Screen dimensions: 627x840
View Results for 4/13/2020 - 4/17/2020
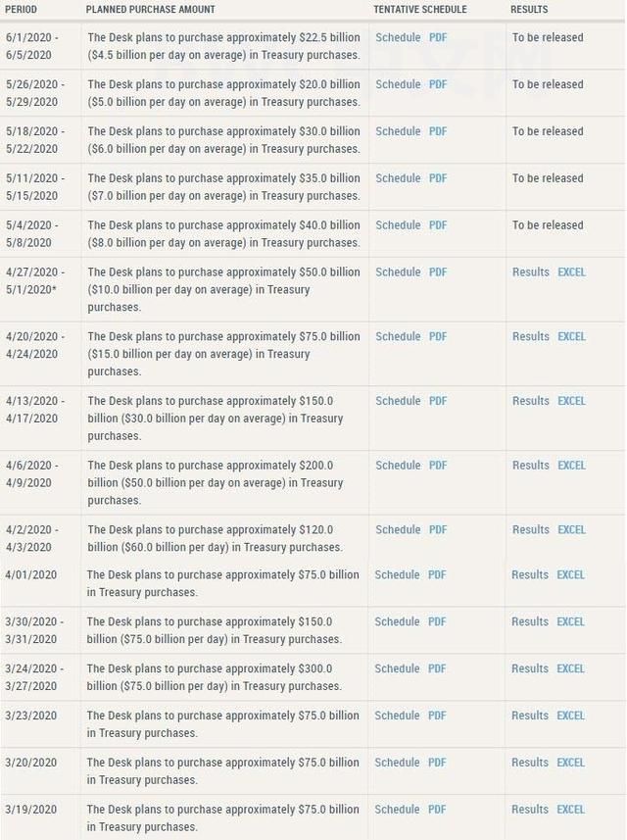tap(531, 401)
